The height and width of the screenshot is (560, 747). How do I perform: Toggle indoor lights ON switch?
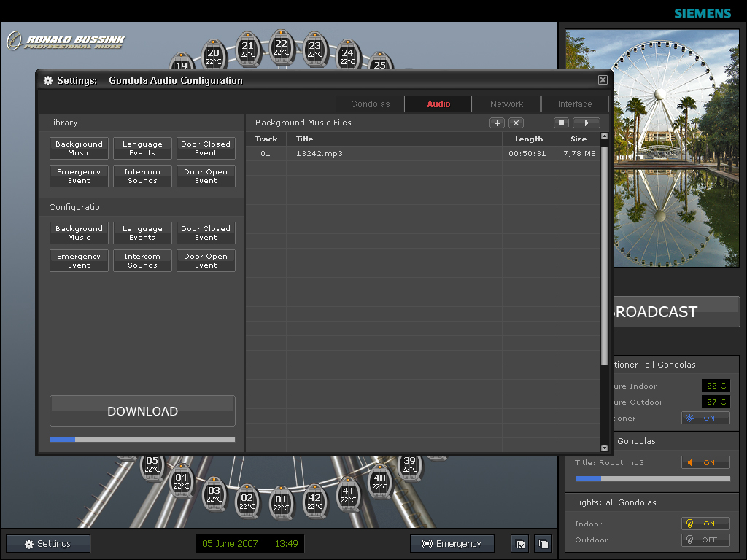705,524
